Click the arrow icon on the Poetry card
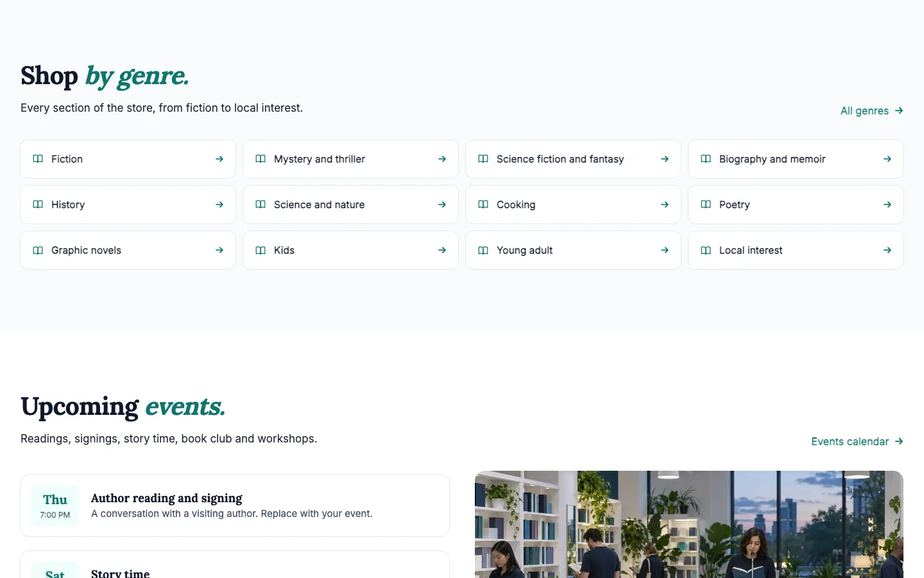 click(887, 204)
